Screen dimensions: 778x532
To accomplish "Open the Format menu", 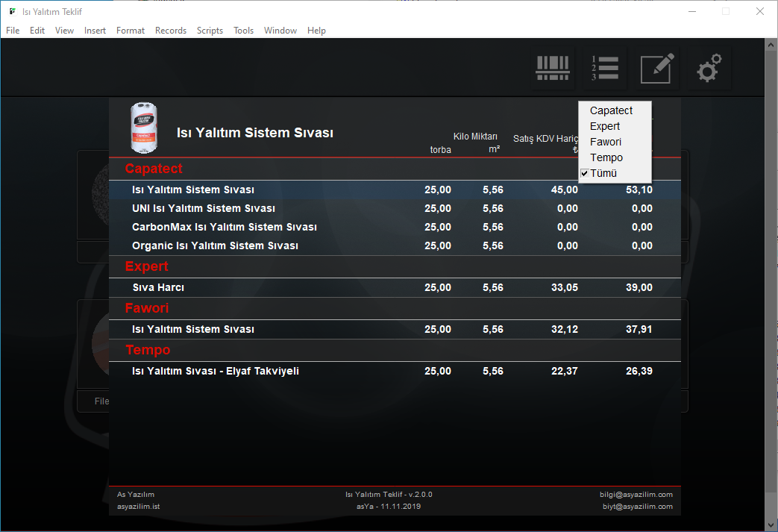I will 131,31.
